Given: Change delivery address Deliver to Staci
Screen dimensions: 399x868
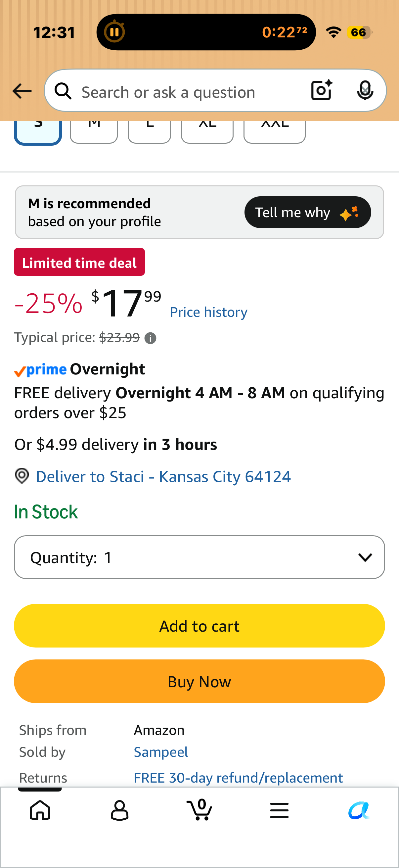Looking at the screenshot, I should coord(163,476).
